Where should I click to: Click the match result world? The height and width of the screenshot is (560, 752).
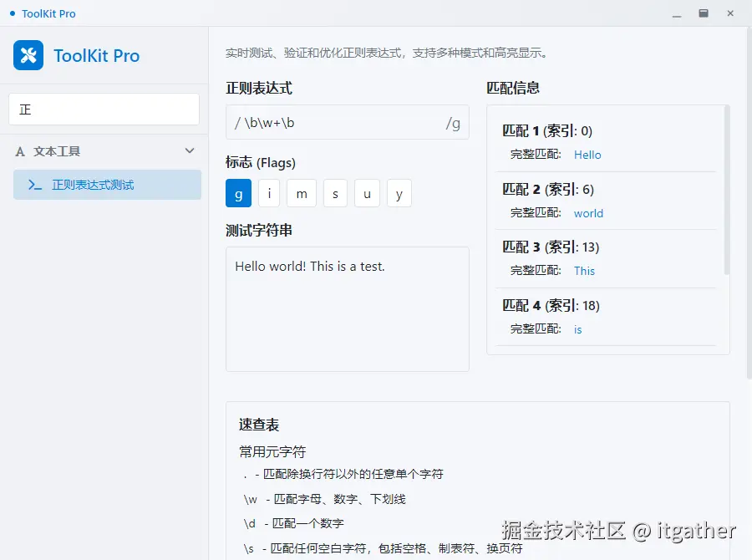pyautogui.click(x=588, y=213)
